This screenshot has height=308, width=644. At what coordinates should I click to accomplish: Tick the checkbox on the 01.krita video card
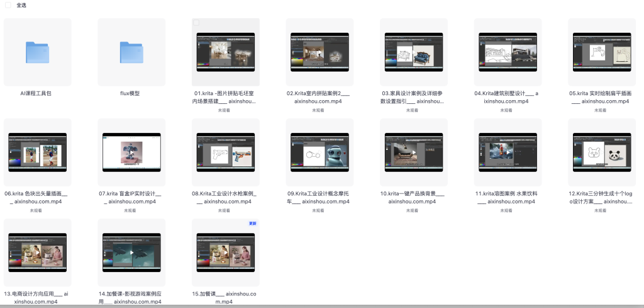(x=196, y=23)
